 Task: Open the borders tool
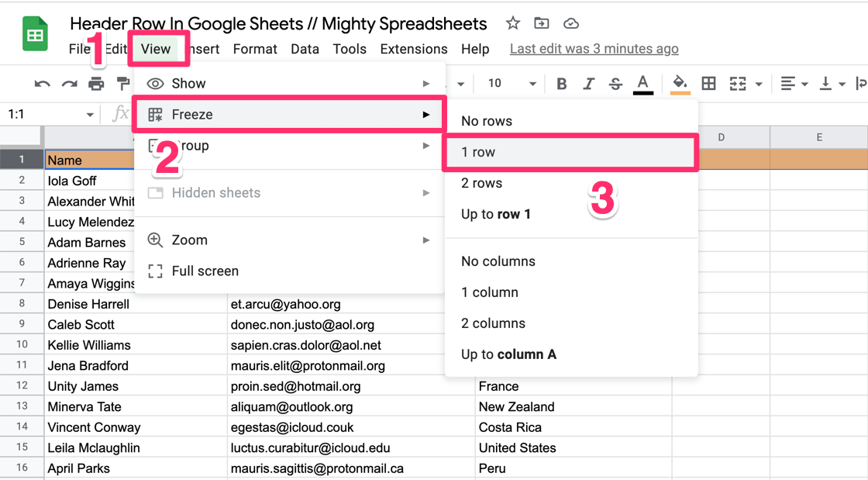(708, 83)
